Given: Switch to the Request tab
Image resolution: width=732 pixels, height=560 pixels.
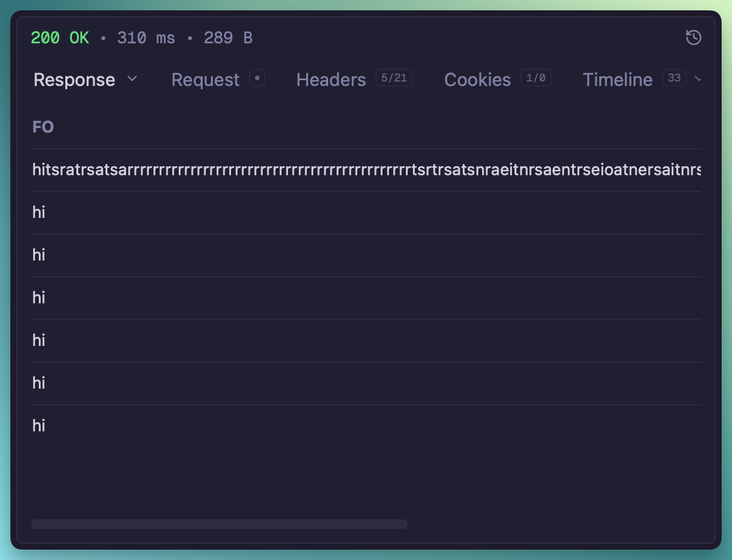Looking at the screenshot, I should coord(205,80).
